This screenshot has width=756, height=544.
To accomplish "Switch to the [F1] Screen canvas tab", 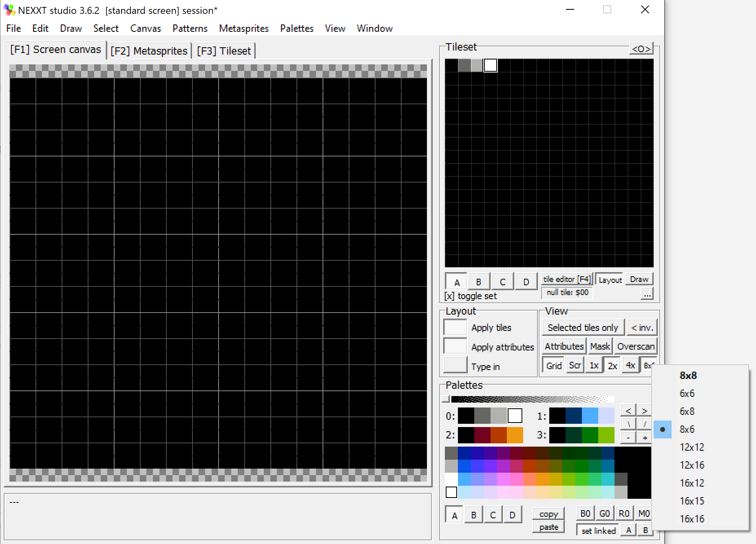I will (55, 50).
